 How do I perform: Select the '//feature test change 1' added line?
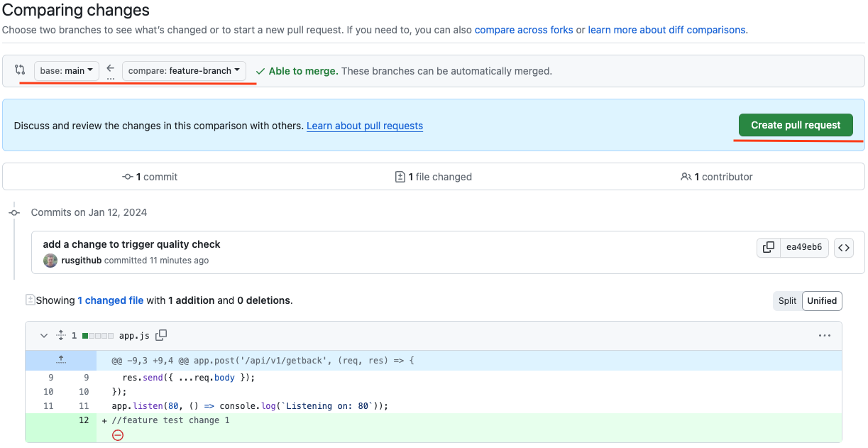pyautogui.click(x=170, y=420)
